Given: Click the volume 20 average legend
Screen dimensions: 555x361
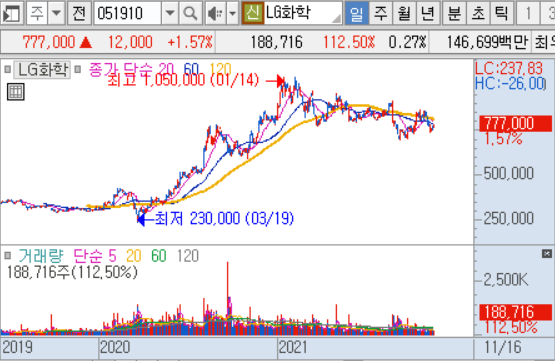Looking at the screenshot, I should pos(134,256).
